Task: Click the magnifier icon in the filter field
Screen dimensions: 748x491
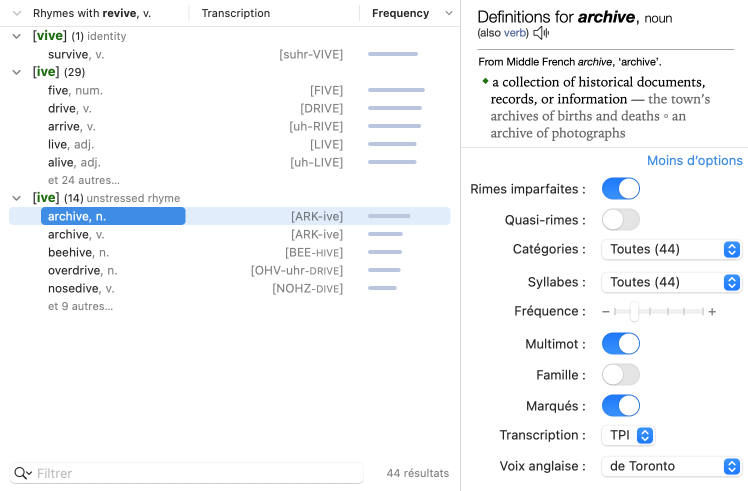Action: (22, 473)
